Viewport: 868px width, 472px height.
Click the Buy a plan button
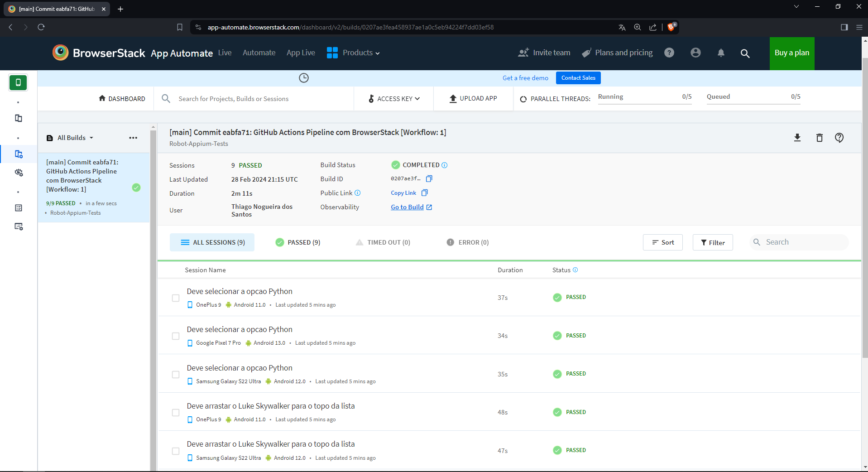pos(792,53)
